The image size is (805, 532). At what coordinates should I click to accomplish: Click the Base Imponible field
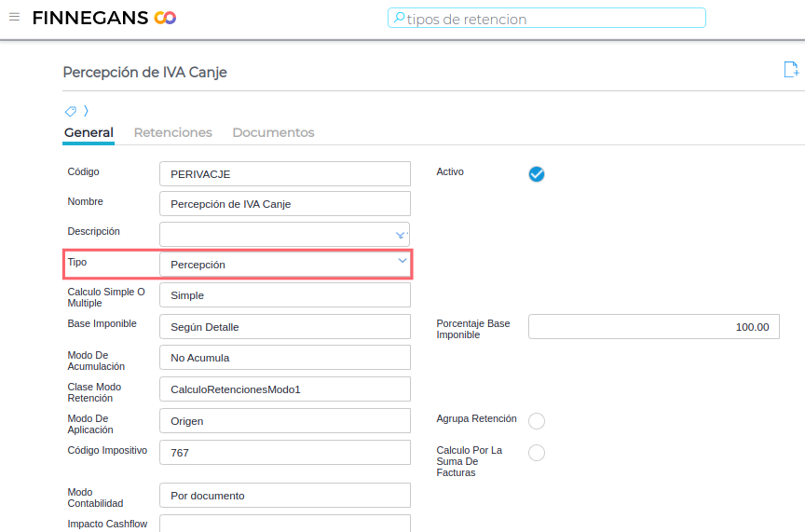(x=284, y=327)
